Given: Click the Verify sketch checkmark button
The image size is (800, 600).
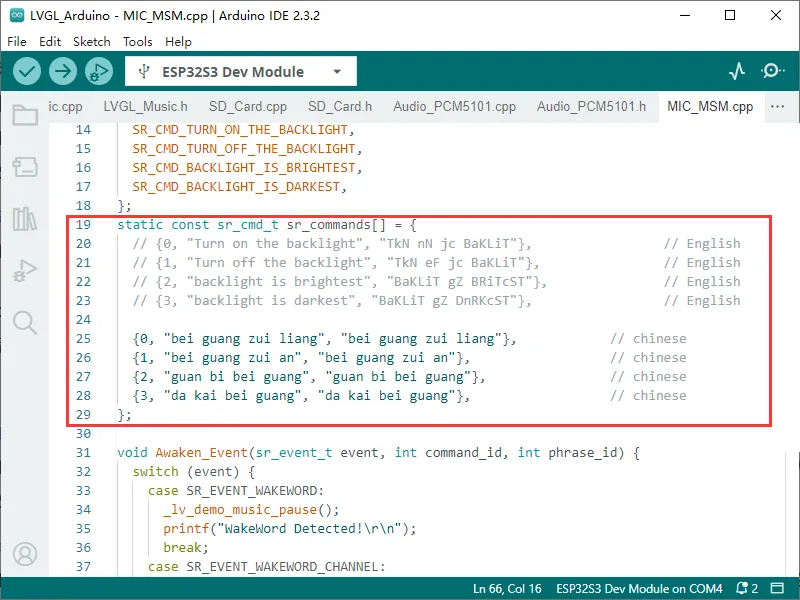Looking at the screenshot, I should click(27, 71).
